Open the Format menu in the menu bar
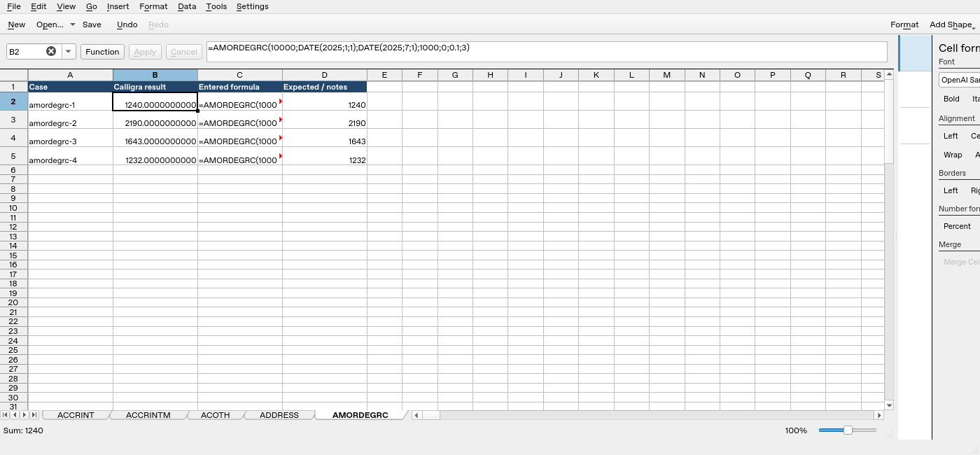Image resolution: width=980 pixels, height=455 pixels. click(153, 6)
